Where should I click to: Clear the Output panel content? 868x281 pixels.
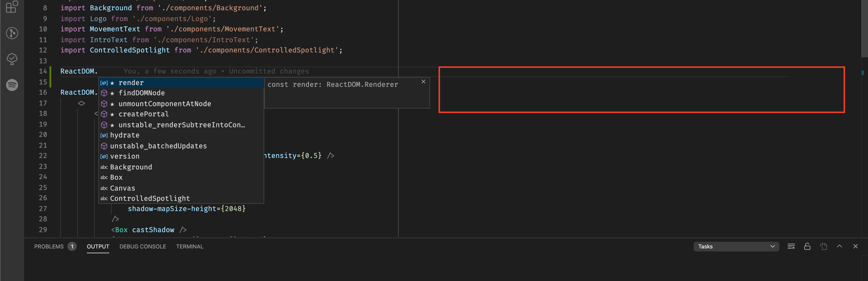[791, 246]
